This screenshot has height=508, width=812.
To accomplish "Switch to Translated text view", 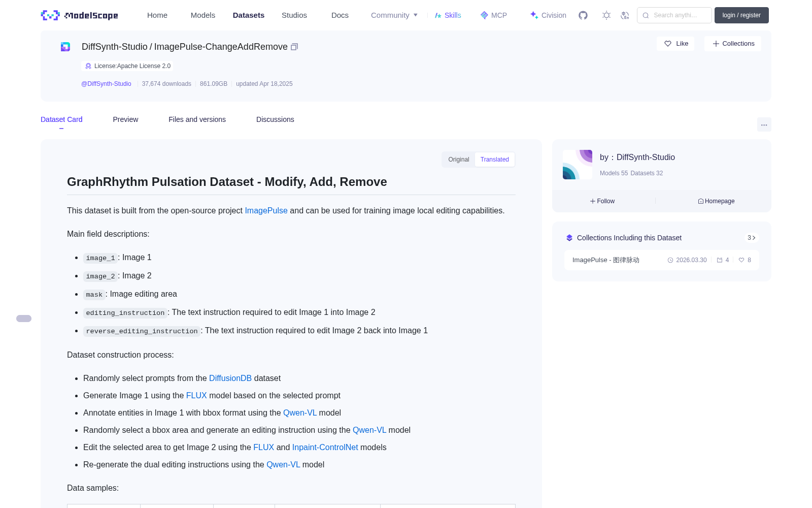I will coord(495,160).
